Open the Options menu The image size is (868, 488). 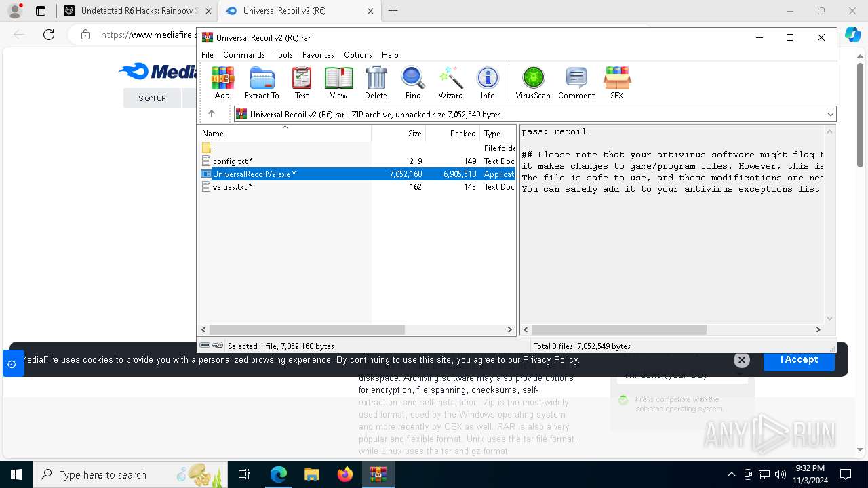coord(358,55)
